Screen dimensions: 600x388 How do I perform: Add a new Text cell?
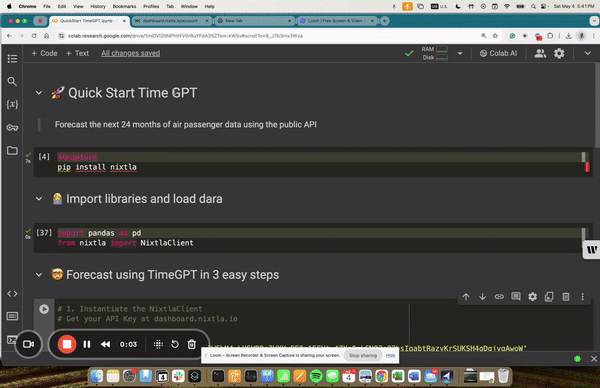tap(77, 53)
